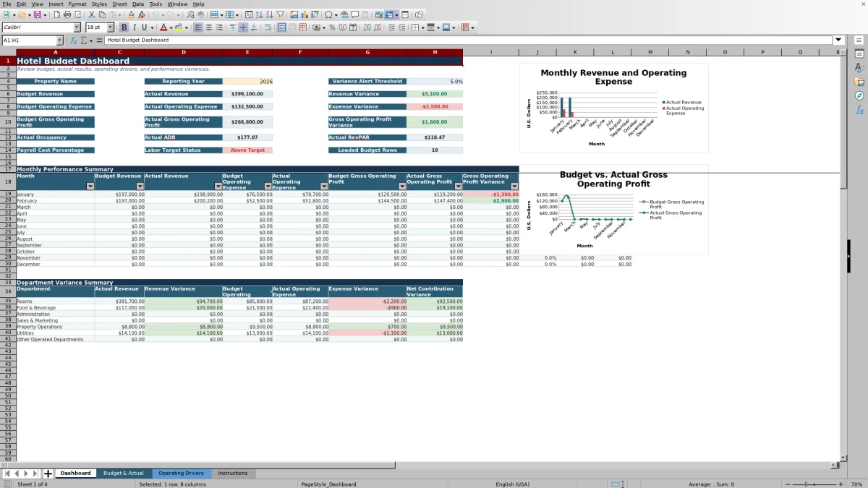This screenshot has width=868, height=488.
Task: Toggle Align Left
Action: [197, 27]
